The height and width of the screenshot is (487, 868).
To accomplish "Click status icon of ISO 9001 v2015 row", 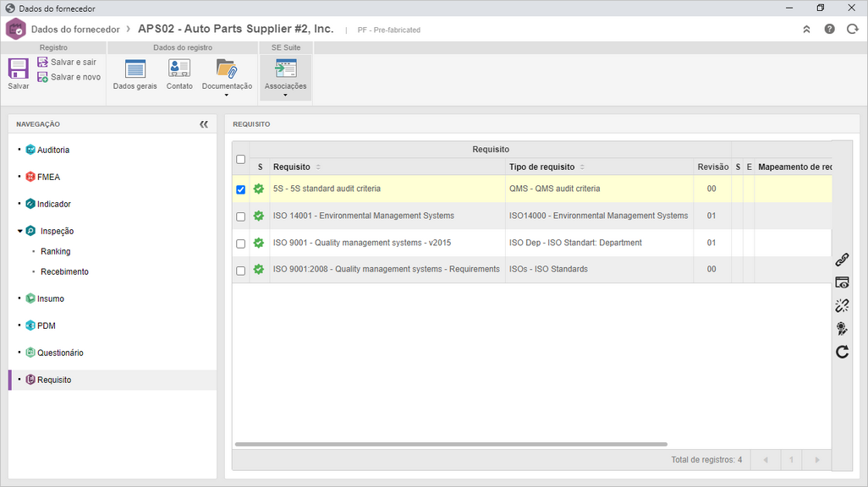I will click(259, 243).
